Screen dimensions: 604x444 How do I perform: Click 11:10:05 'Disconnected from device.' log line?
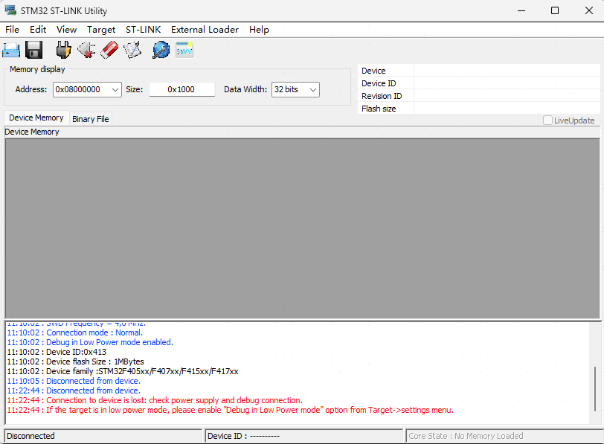pyautogui.click(x=74, y=381)
